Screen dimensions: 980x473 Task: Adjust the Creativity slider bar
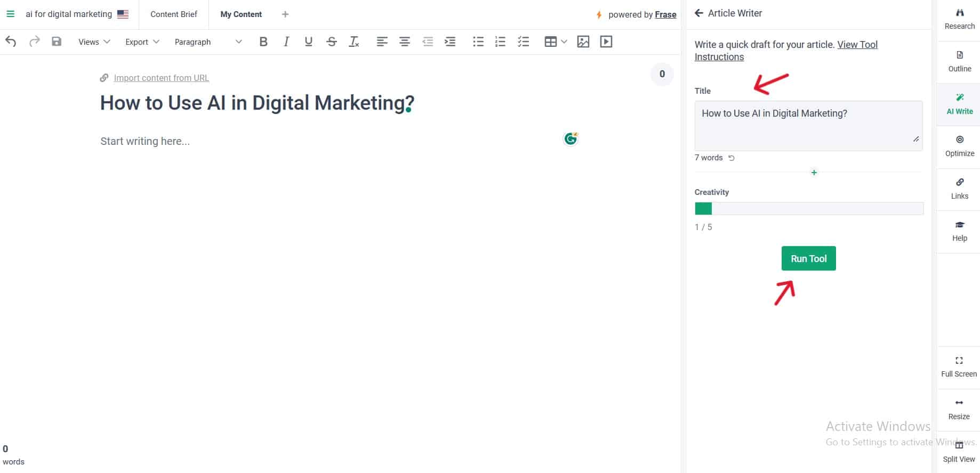pyautogui.click(x=808, y=209)
